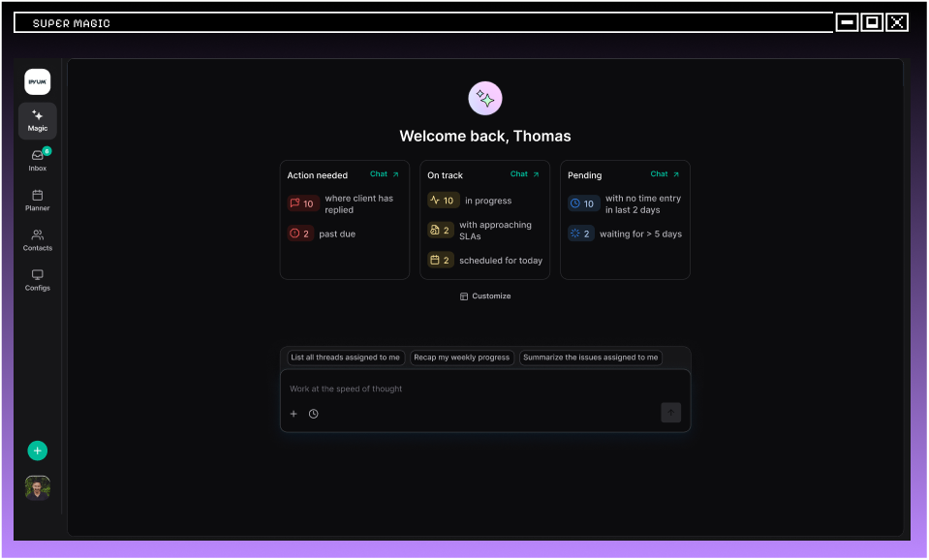
Task: Open Chat link on On track card
Action: tap(525, 174)
